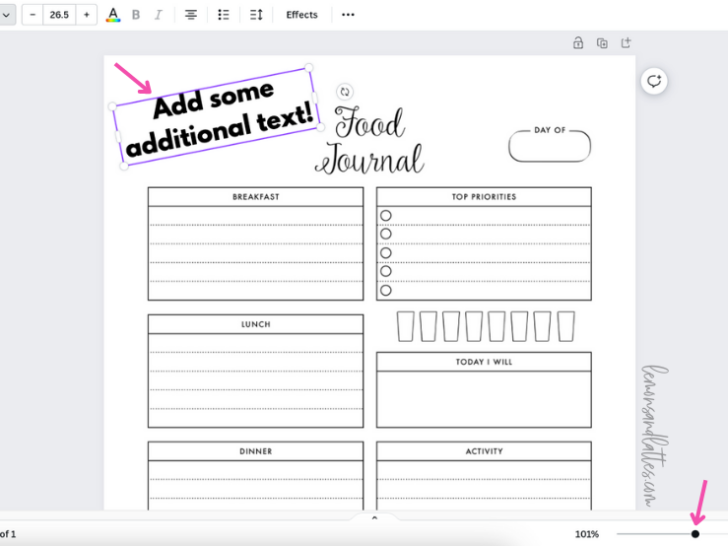Click the 101% zoom level
The image size is (728, 546).
(587, 534)
